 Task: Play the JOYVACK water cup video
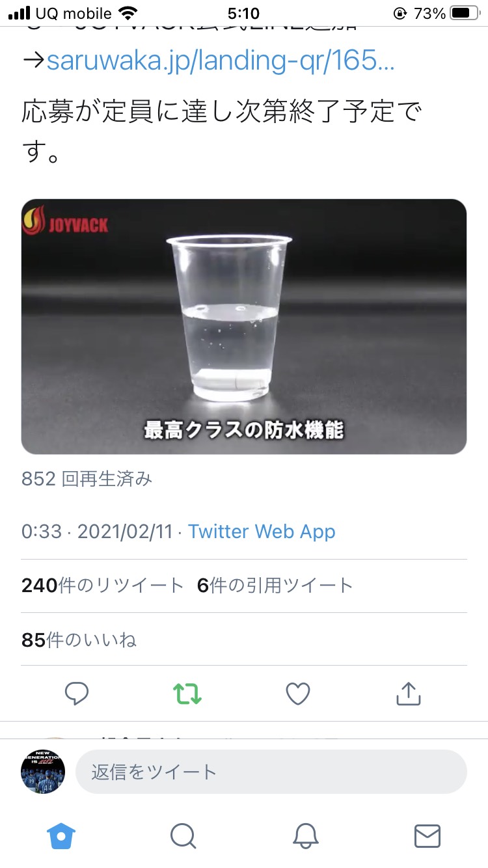[x=244, y=327]
